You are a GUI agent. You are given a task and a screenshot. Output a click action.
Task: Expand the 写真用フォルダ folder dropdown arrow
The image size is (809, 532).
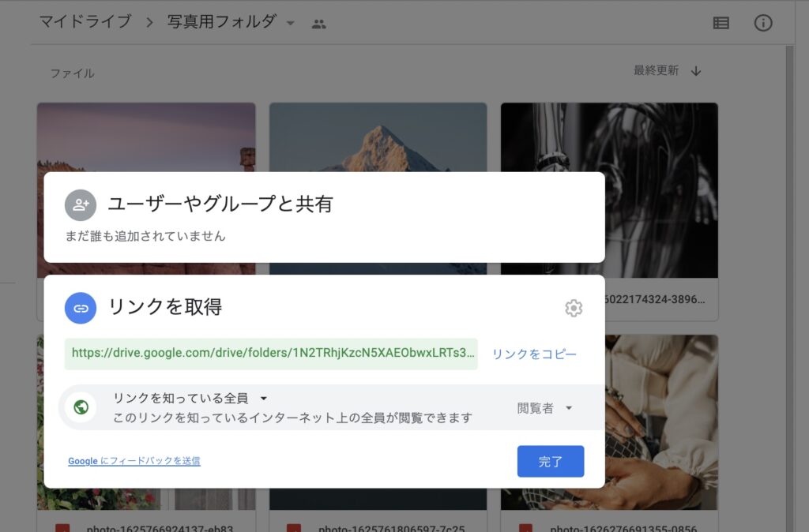pyautogui.click(x=291, y=24)
